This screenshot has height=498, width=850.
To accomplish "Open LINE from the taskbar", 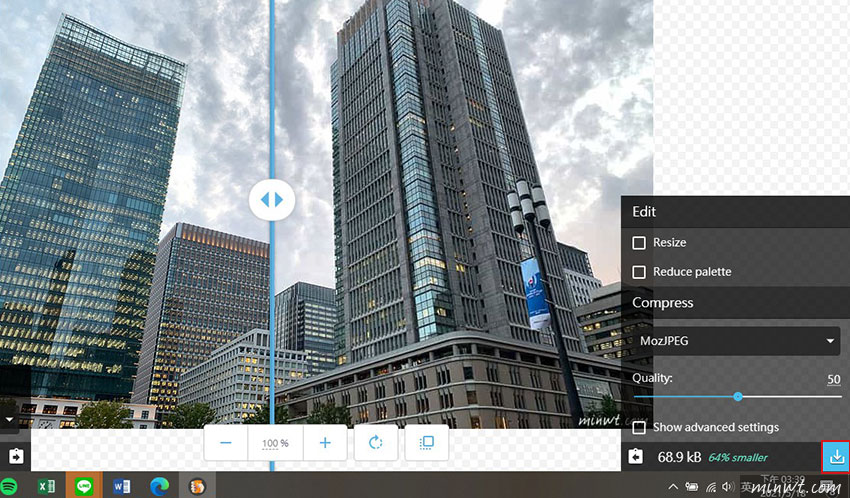I will pyautogui.click(x=84, y=487).
